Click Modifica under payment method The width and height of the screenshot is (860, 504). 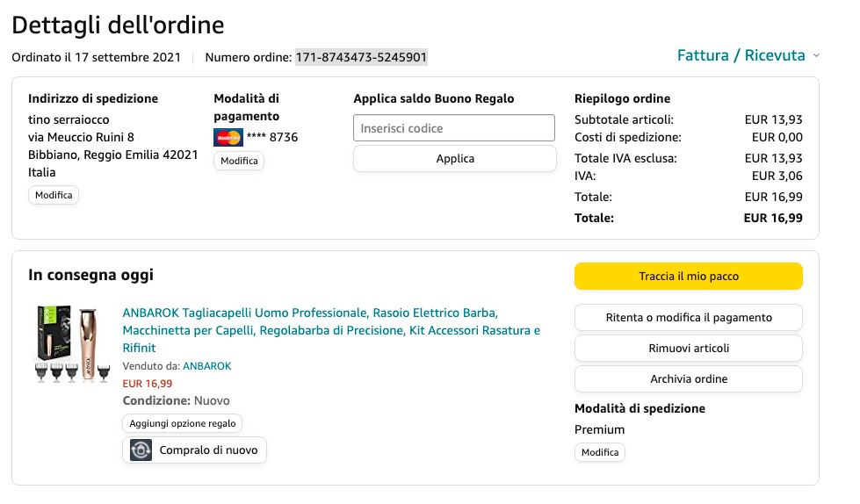tap(239, 162)
